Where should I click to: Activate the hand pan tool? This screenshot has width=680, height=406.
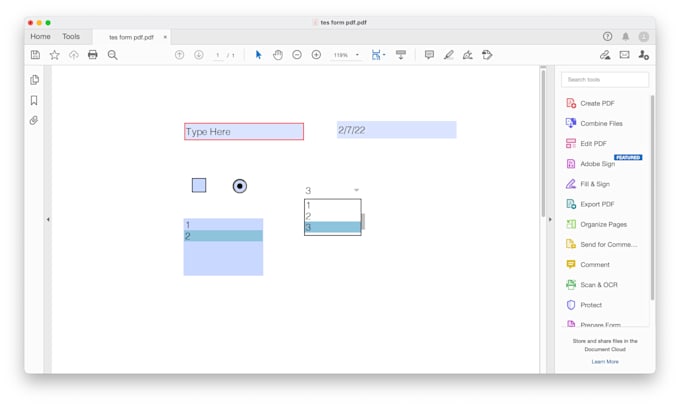click(278, 55)
